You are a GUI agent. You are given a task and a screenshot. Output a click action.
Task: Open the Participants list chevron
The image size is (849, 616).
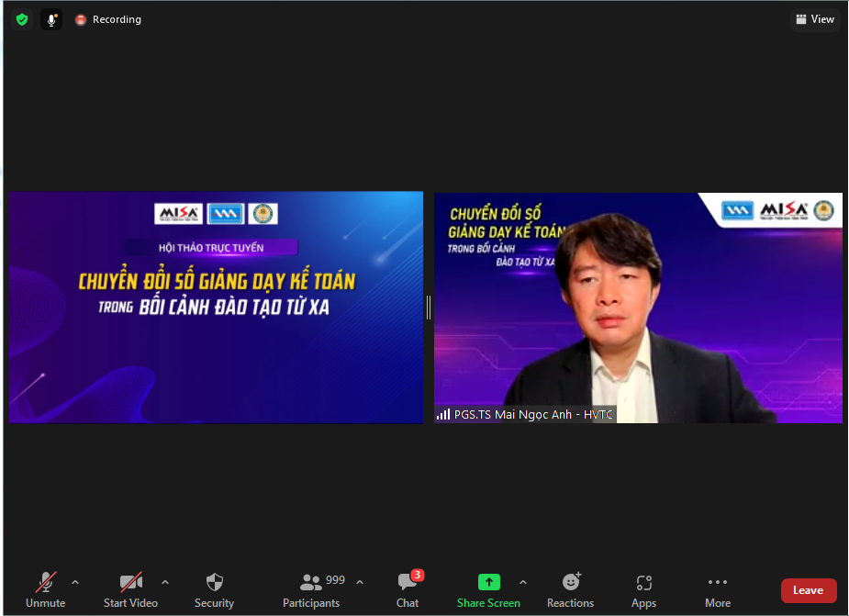(360, 581)
